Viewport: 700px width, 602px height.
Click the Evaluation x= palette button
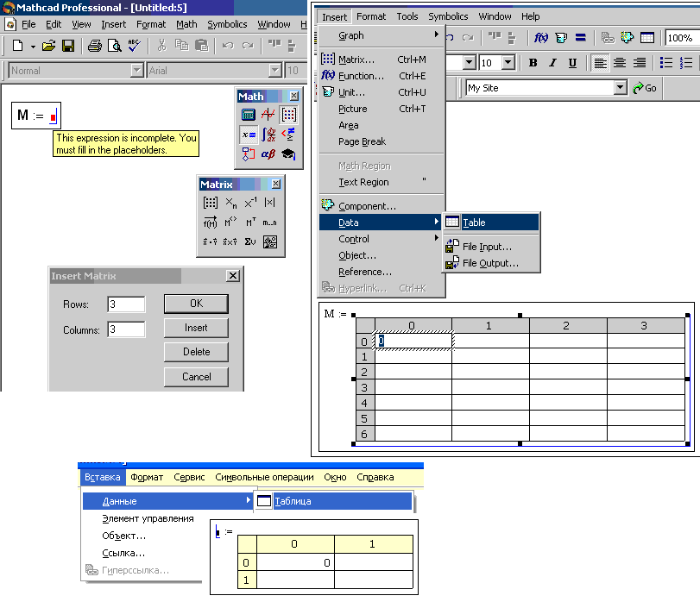point(248,135)
